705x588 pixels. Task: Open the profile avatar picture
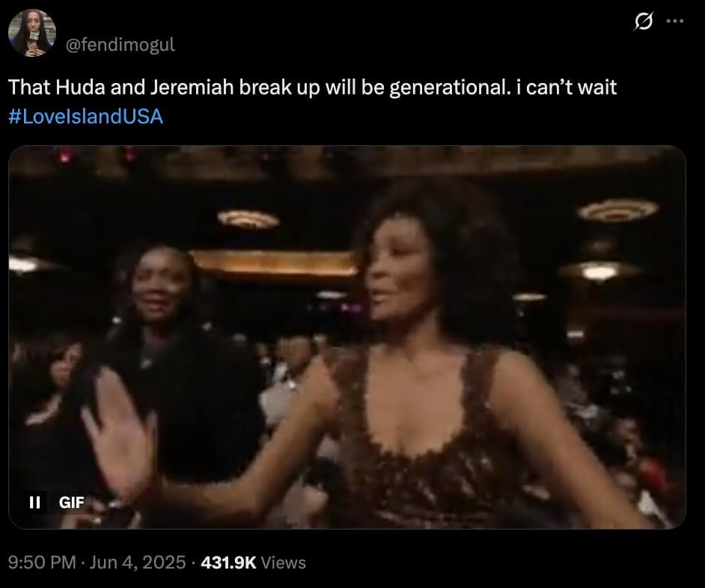tap(32, 33)
